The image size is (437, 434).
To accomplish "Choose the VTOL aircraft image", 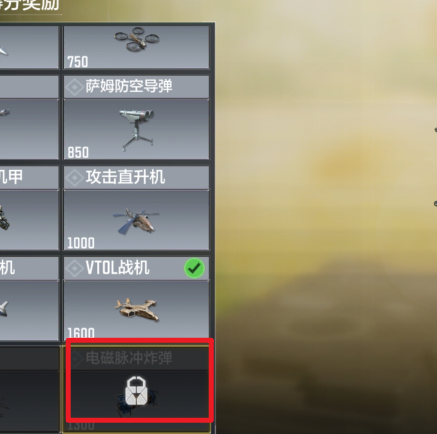I will [x=137, y=309].
